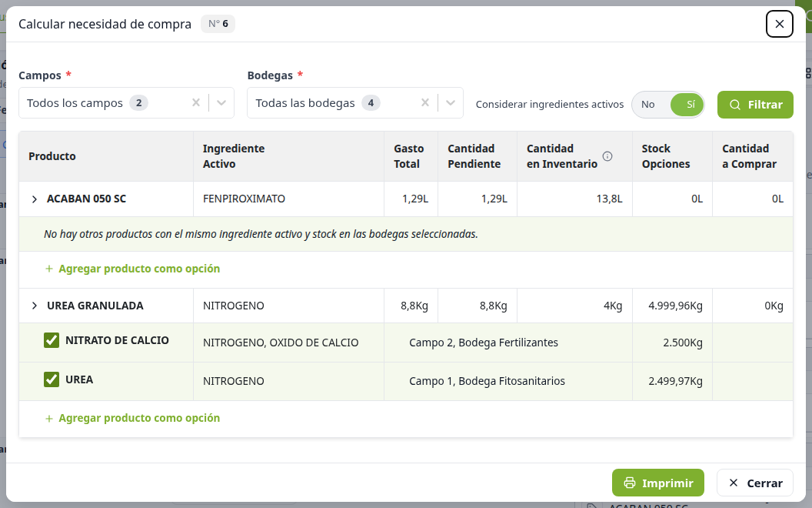This screenshot has height=508, width=812.
Task: Click the info icon beside Cantidad en Inventario
Action: [607, 156]
